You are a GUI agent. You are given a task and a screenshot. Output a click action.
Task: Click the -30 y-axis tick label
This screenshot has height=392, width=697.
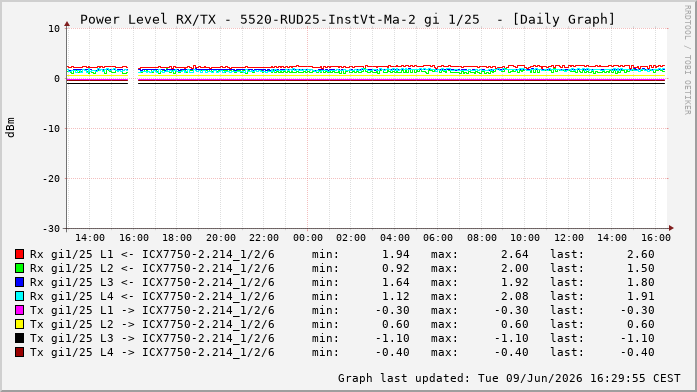[51, 228]
